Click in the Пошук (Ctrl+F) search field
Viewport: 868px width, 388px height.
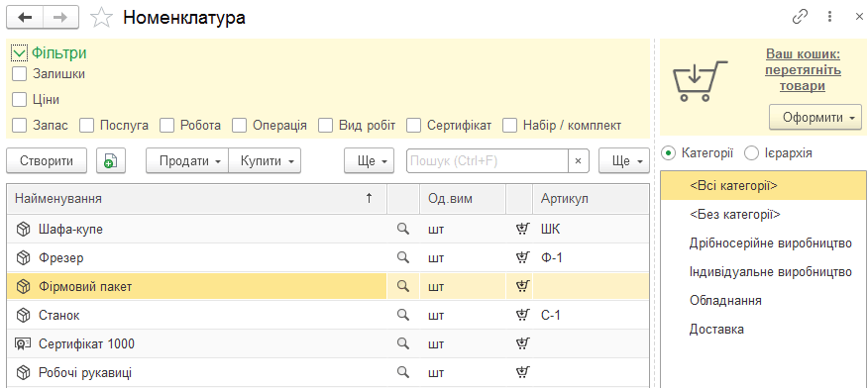click(x=488, y=160)
